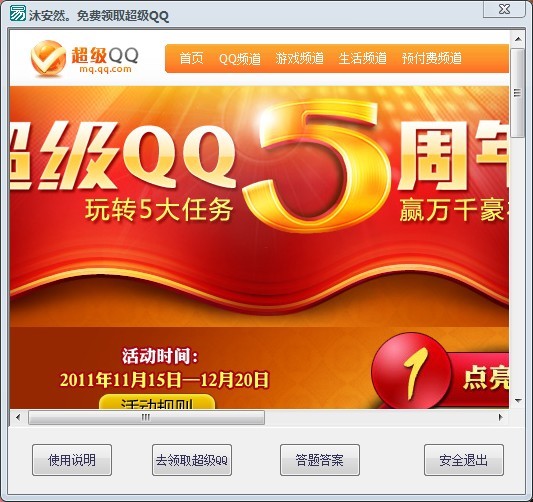533x502 pixels.
Task: Click the vertical scrollbar thumb
Action: (518, 92)
